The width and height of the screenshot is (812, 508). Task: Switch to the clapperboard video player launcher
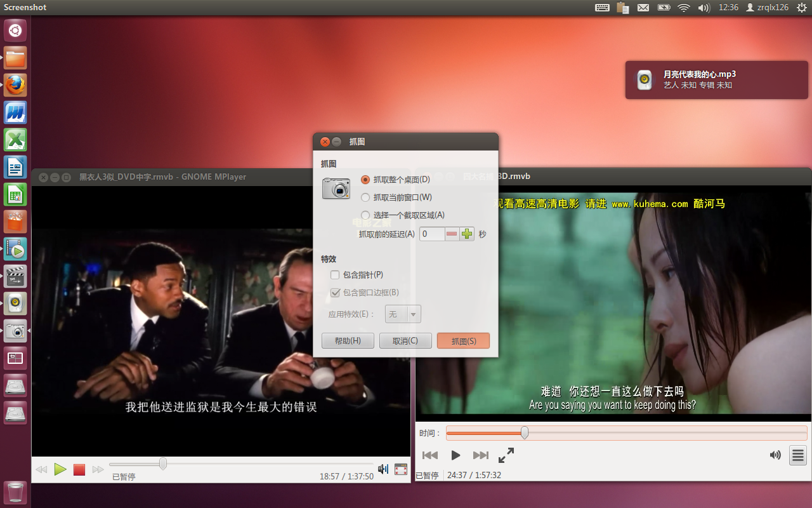15,276
